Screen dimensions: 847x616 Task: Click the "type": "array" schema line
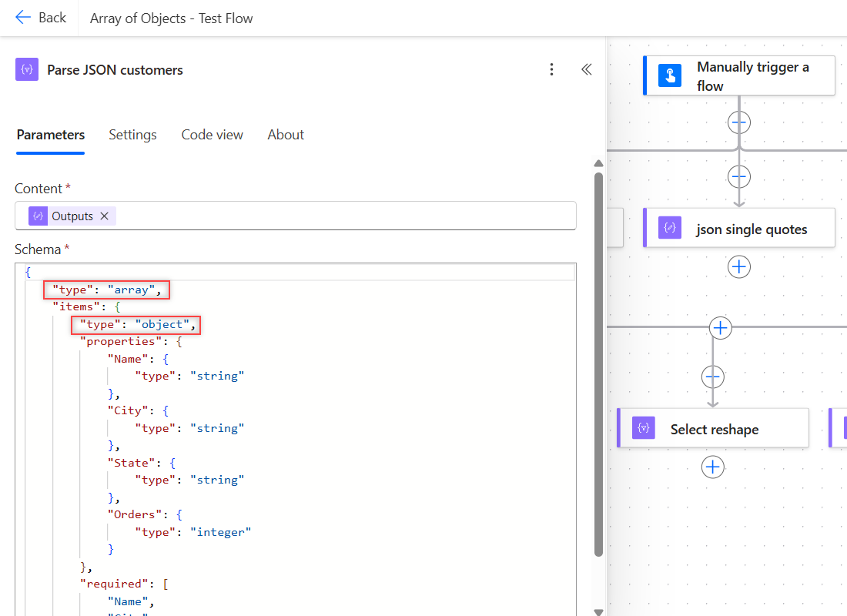(106, 290)
